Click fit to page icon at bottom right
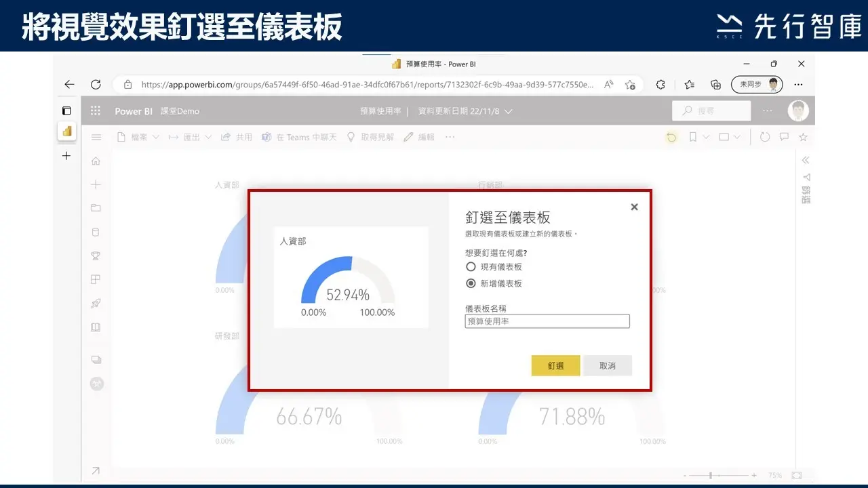868x488 pixels. (x=796, y=476)
